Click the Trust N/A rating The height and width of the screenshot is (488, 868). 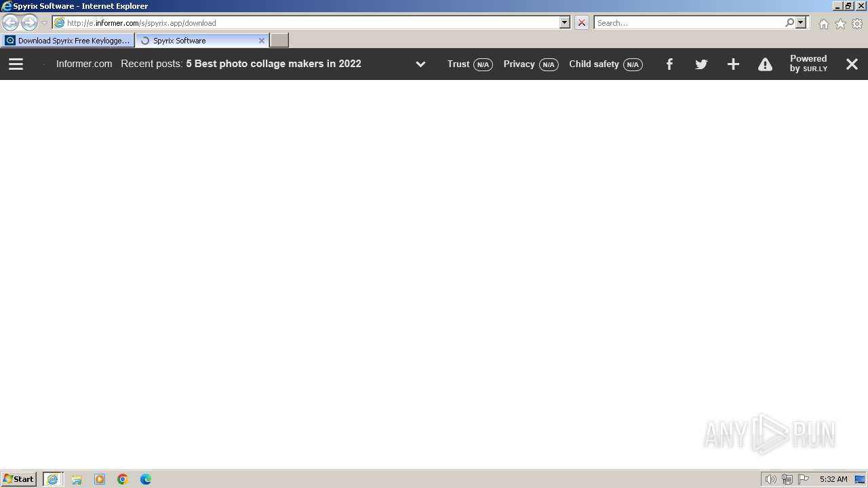(470, 64)
